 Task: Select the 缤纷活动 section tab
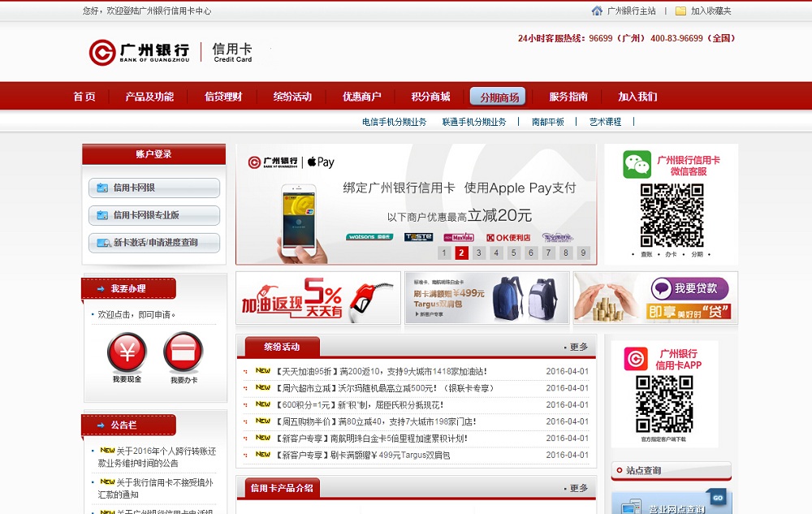pos(283,347)
